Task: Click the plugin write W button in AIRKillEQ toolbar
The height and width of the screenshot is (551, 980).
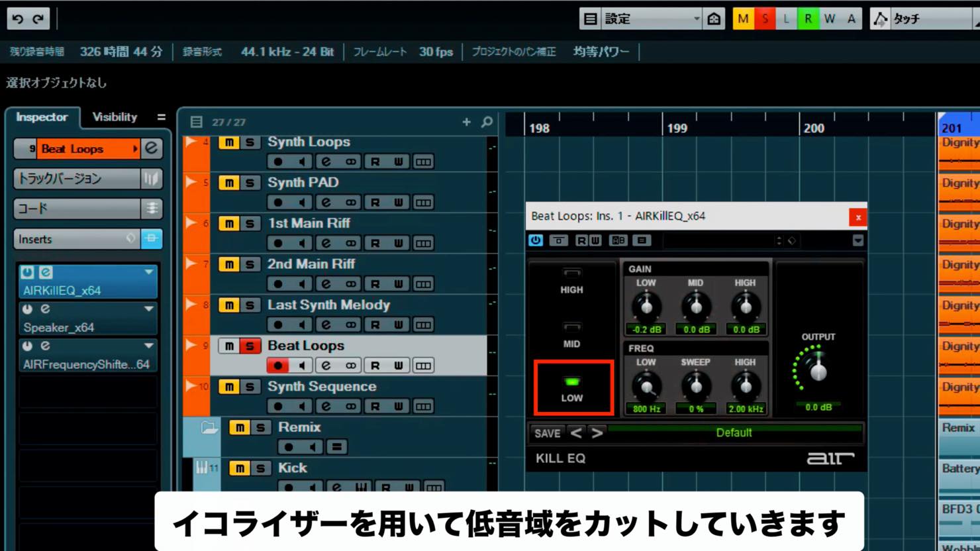Action: click(595, 240)
